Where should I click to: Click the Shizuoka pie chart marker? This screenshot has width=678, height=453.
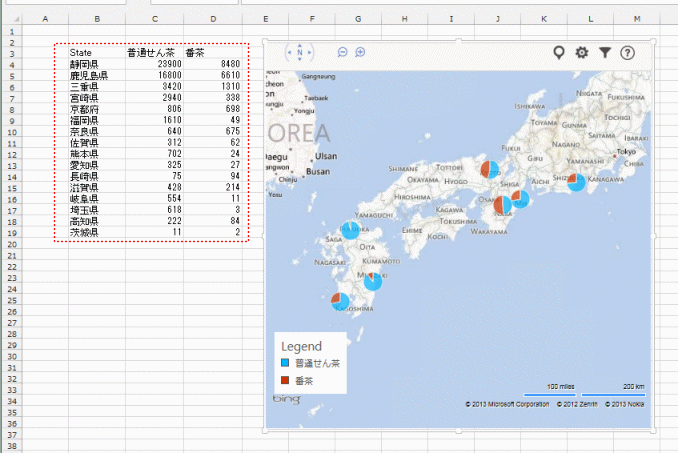(577, 182)
